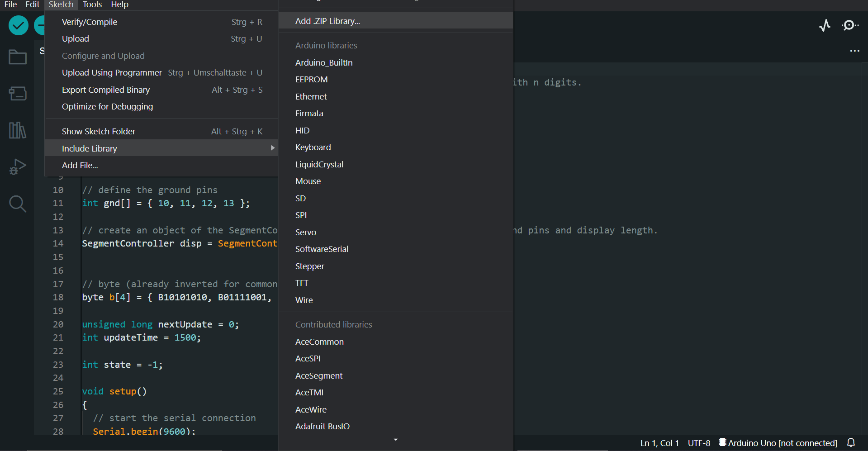Screen dimensions: 868x451
Task: Open the Serial Monitor icon
Action: pyautogui.click(x=849, y=26)
